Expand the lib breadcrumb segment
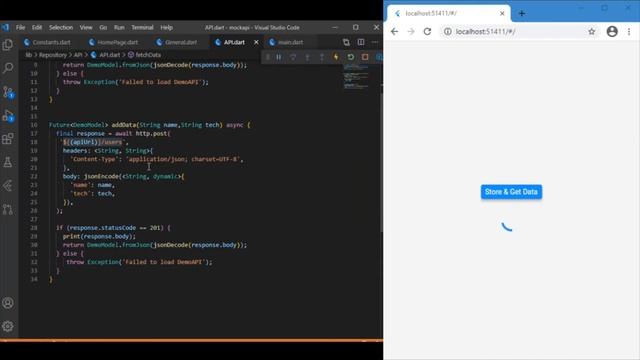 coord(28,55)
